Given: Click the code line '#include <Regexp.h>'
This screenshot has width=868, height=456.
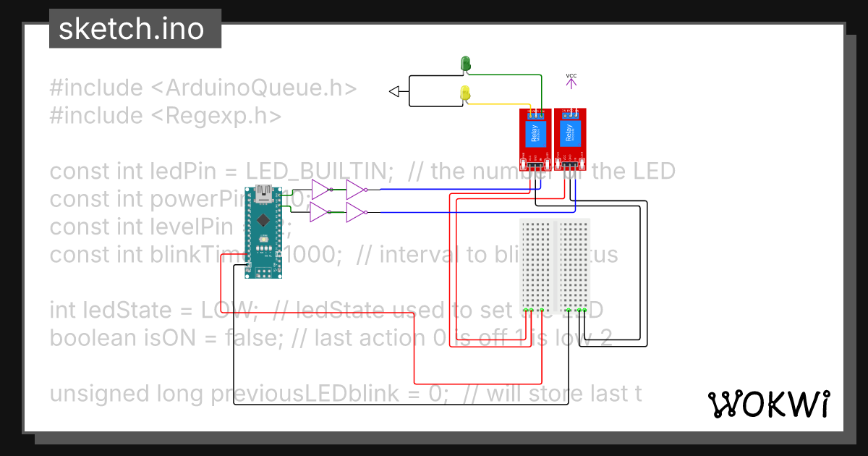Looking at the screenshot, I should (165, 115).
